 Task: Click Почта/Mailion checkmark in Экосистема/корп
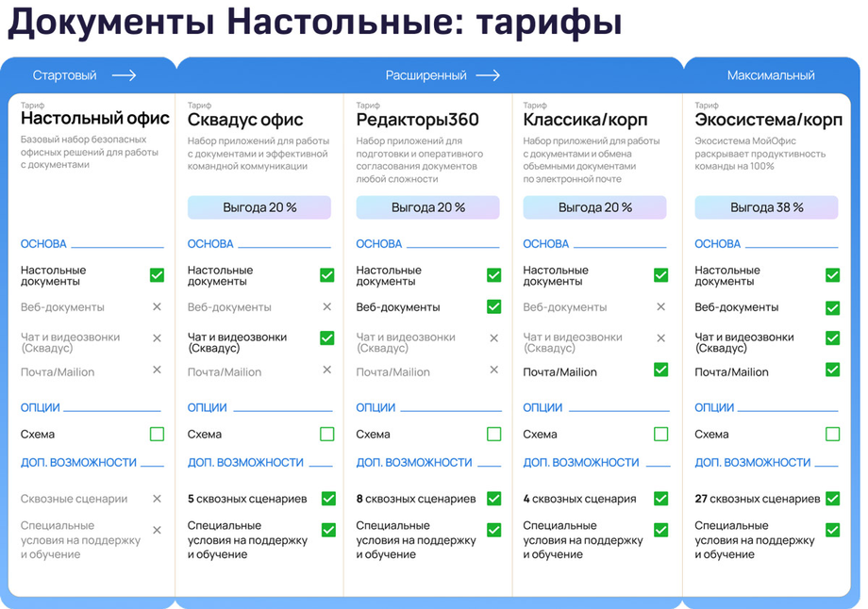click(832, 370)
